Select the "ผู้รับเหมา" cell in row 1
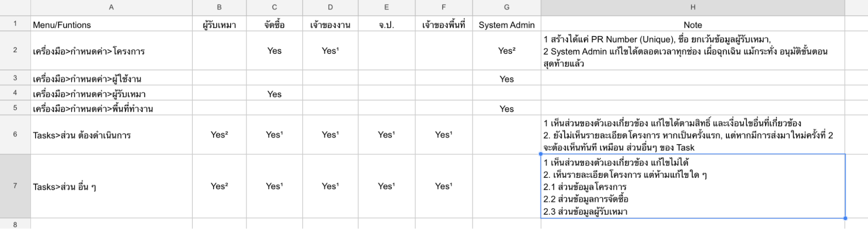 tap(219, 25)
